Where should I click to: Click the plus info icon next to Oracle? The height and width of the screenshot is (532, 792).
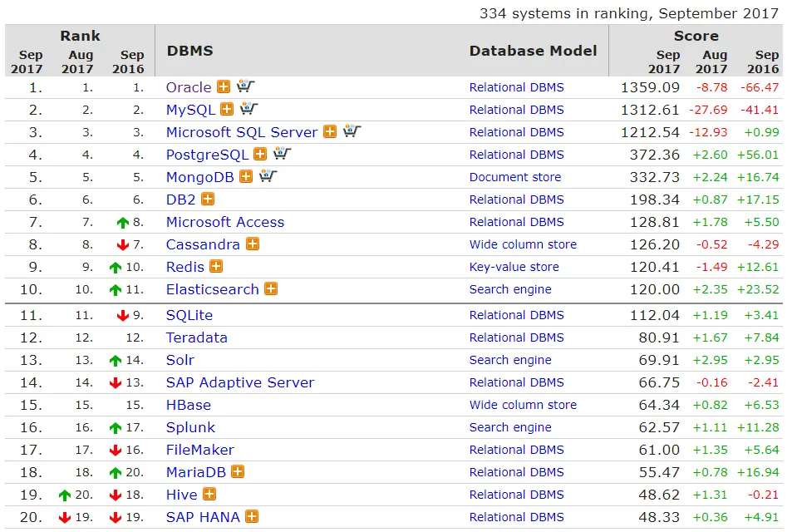(x=224, y=86)
